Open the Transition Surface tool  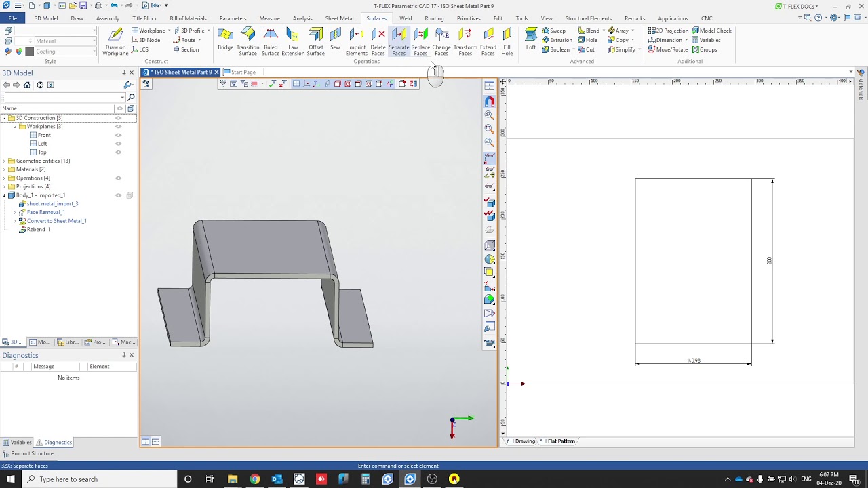(248, 41)
